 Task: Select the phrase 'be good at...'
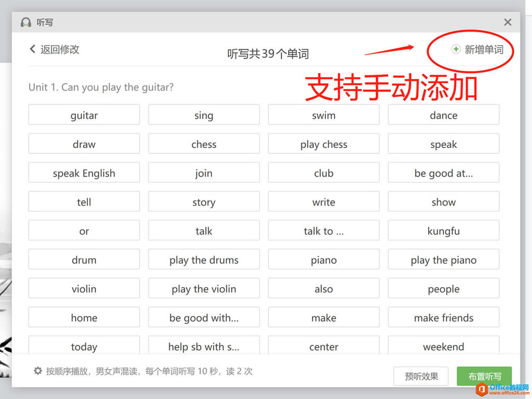pyautogui.click(x=444, y=172)
